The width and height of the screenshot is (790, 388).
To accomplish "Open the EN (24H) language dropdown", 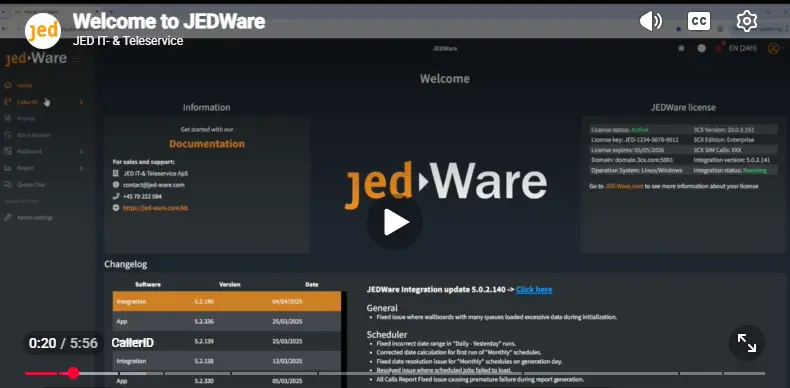I will coord(743,48).
